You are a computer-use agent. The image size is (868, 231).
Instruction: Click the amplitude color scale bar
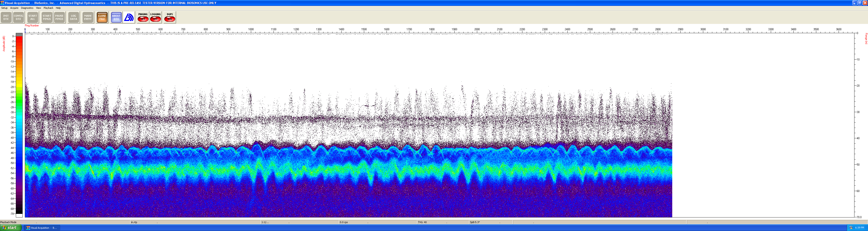pos(19,125)
